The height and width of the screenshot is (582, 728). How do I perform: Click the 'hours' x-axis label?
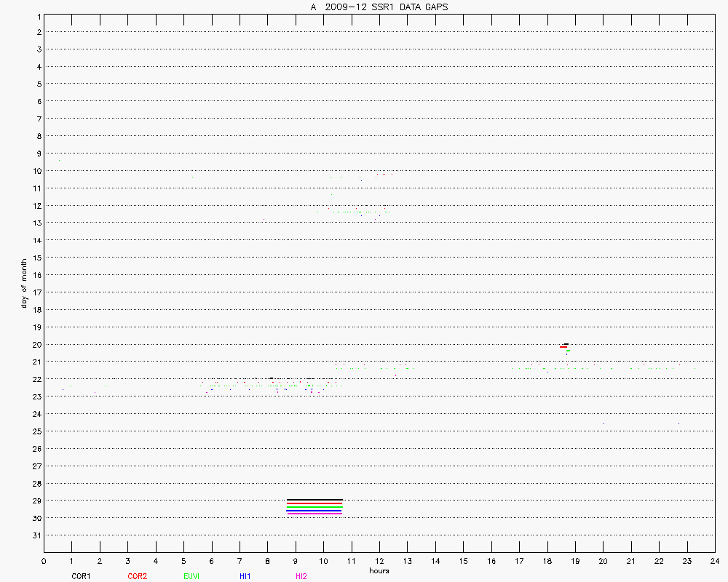point(379,571)
